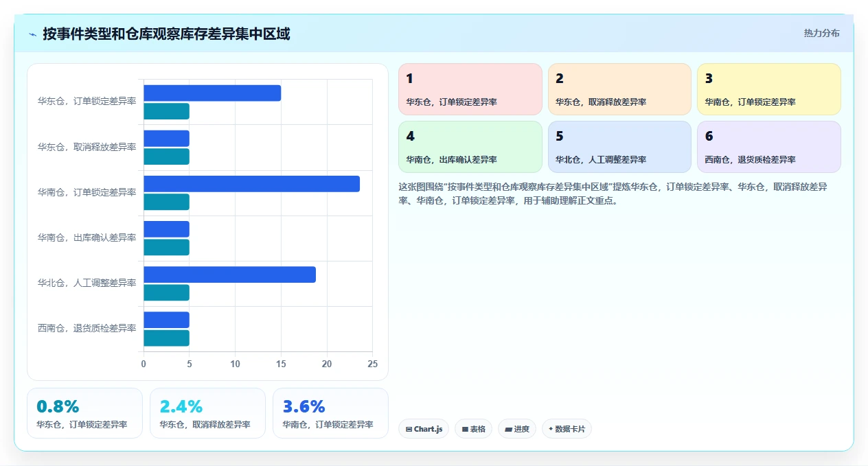Click the lightning icon beside the panel title
This screenshot has width=868, height=466.
pyautogui.click(x=32, y=34)
